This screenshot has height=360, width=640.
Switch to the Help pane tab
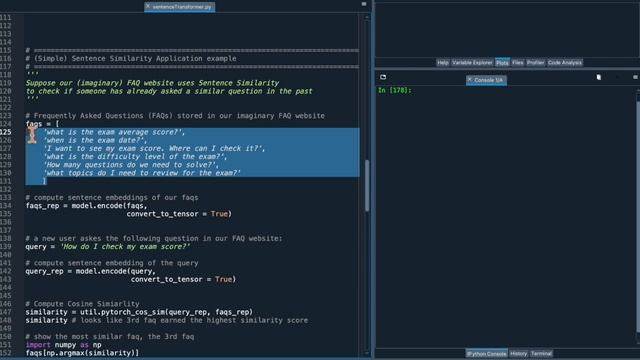(442, 62)
